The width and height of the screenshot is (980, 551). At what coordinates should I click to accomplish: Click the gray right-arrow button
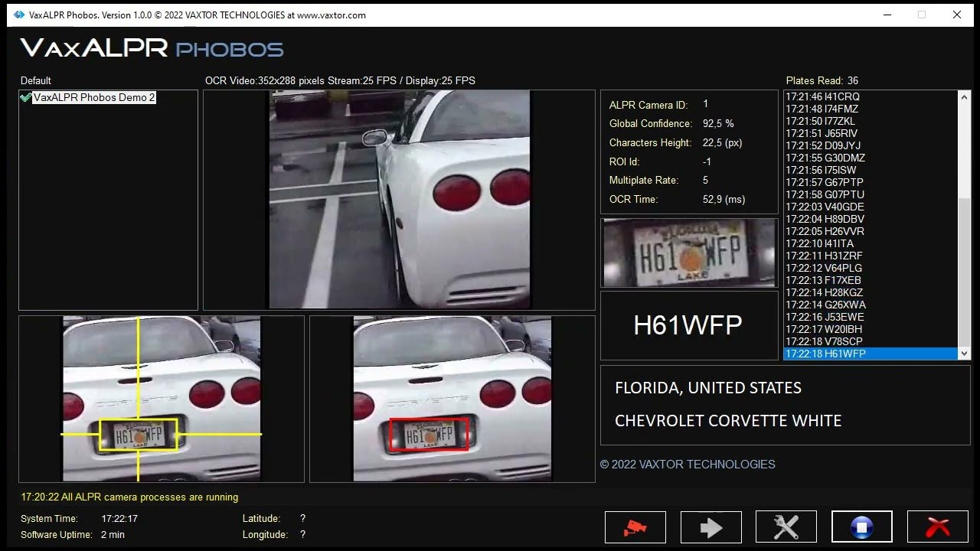[x=710, y=527]
